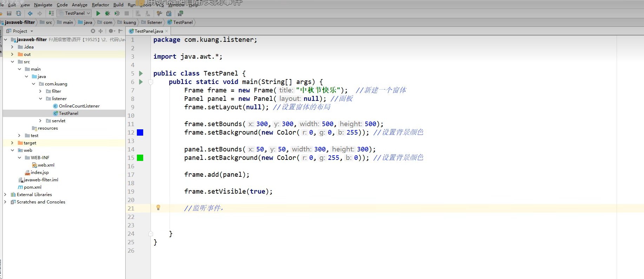Image resolution: width=644 pixels, height=279 pixels.
Task: Collapse the WEB-INF folder
Action: [19, 157]
